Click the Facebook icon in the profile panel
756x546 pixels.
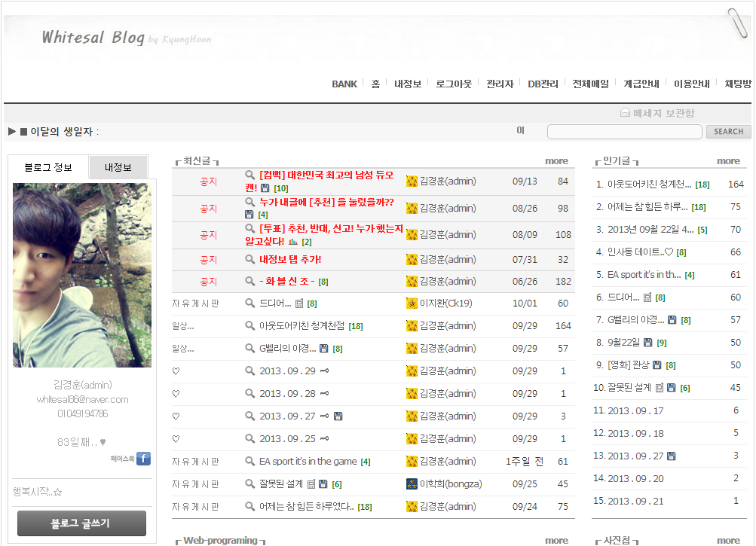[x=143, y=459]
